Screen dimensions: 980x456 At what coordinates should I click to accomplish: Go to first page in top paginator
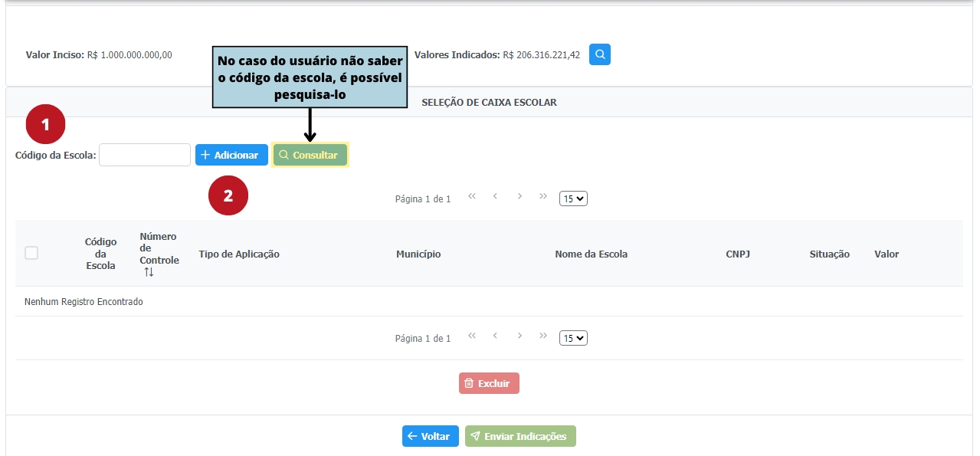[472, 196]
